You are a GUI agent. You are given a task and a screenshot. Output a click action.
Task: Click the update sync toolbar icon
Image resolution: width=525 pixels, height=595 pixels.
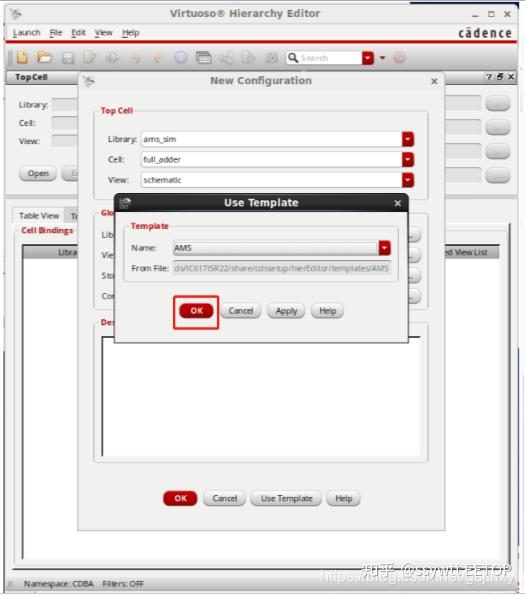[x=112, y=58]
